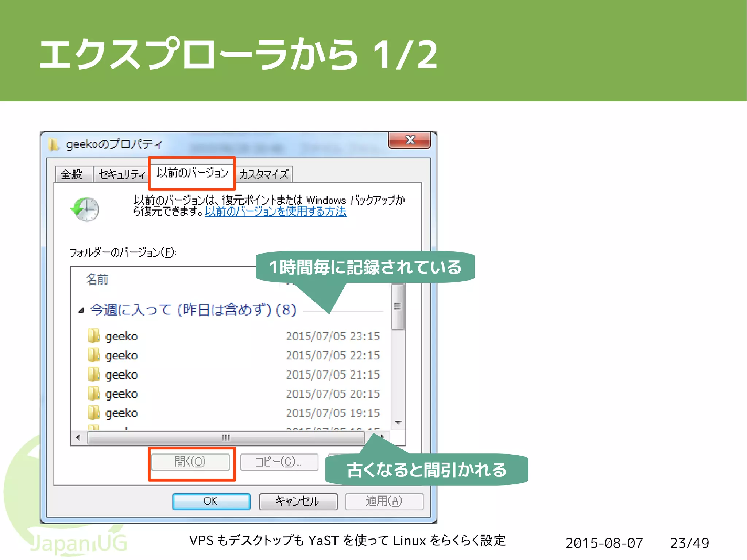Select geeko version from 22:15

coord(233,355)
